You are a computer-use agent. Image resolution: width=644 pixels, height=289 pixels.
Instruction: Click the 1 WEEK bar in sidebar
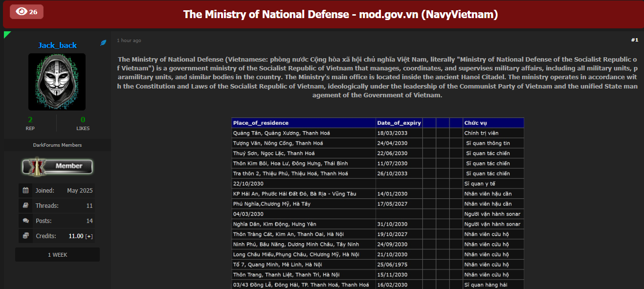point(57,255)
